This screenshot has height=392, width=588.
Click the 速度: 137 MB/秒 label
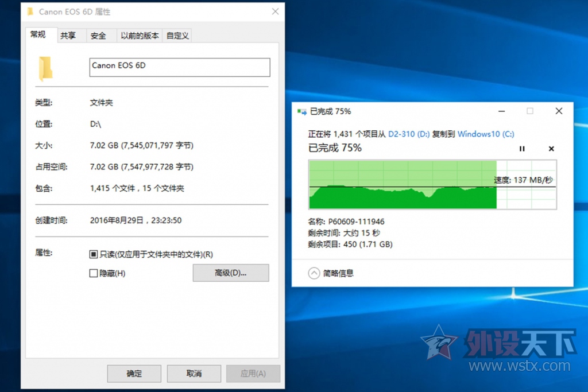523,180
